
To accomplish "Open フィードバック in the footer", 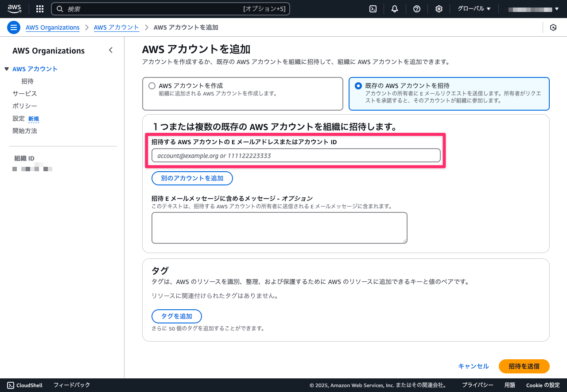I will tap(72, 385).
